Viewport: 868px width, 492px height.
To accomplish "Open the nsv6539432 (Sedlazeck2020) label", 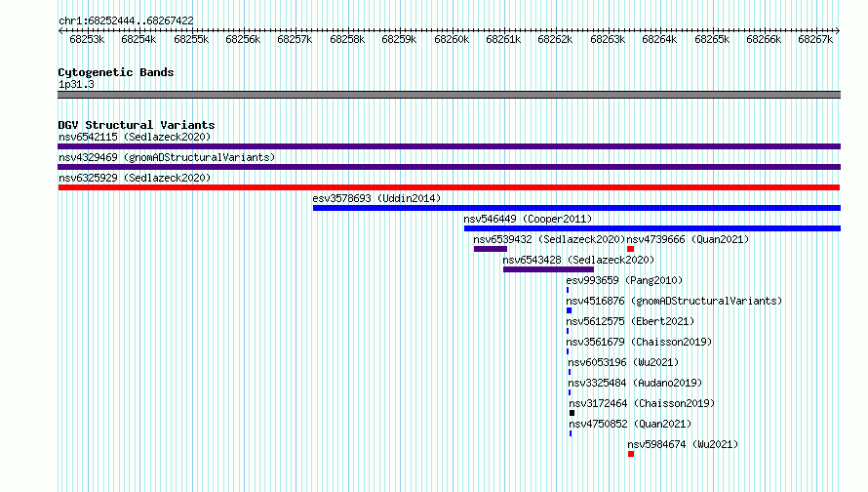I will [x=549, y=239].
